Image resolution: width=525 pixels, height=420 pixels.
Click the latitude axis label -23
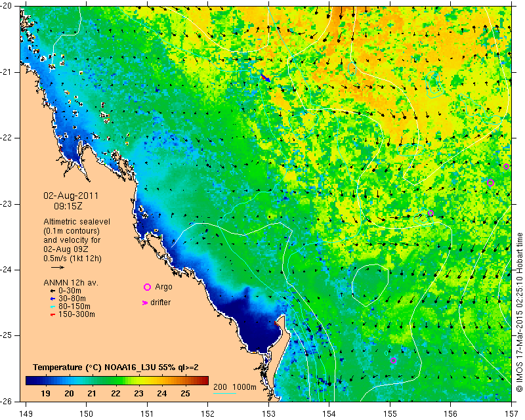point(6,204)
